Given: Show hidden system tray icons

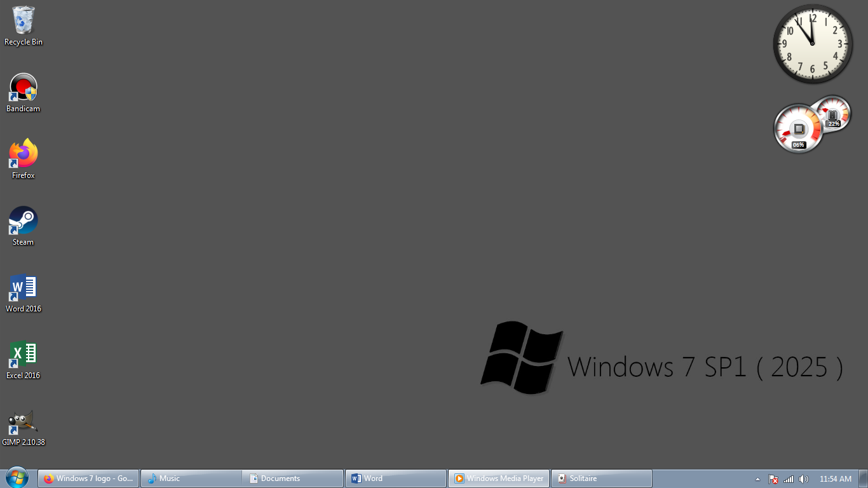Looking at the screenshot, I should click(757, 479).
